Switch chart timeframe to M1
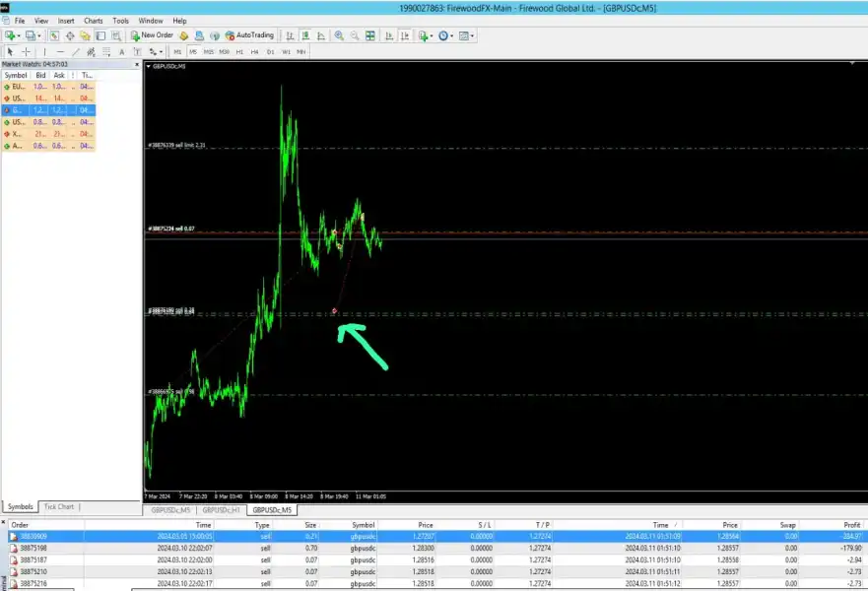The image size is (868, 591). point(177,51)
